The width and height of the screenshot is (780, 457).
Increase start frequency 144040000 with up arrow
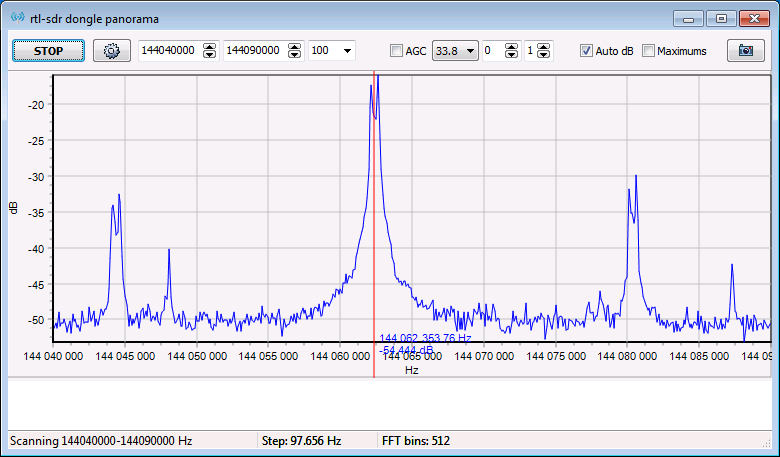210,46
